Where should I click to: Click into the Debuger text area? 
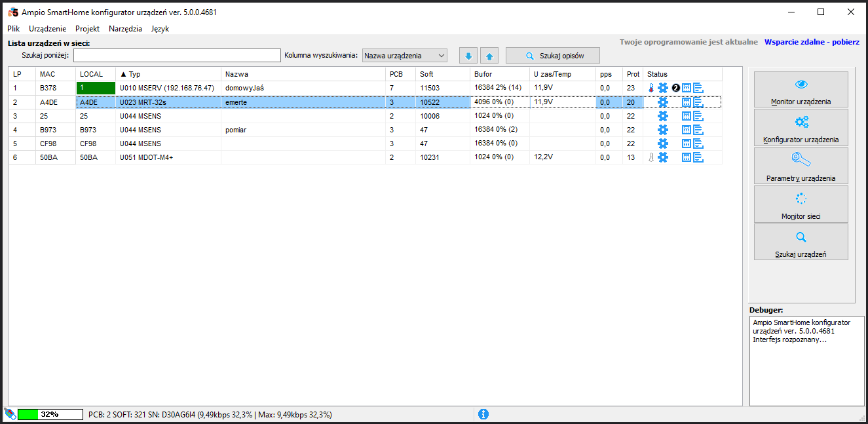click(806, 361)
